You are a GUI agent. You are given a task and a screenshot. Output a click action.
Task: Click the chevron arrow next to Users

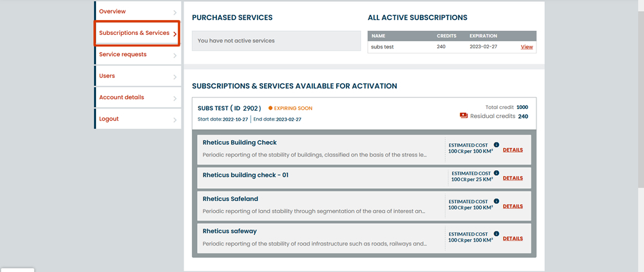175,77
